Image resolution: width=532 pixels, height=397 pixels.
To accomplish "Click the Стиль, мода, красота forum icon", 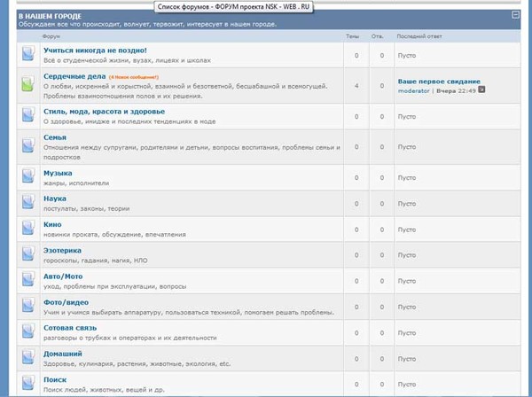I will tap(28, 114).
